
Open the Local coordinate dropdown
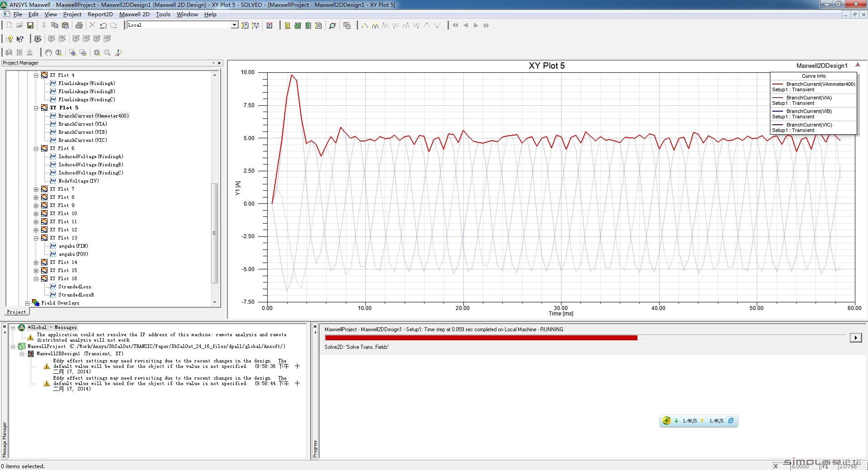tap(235, 25)
